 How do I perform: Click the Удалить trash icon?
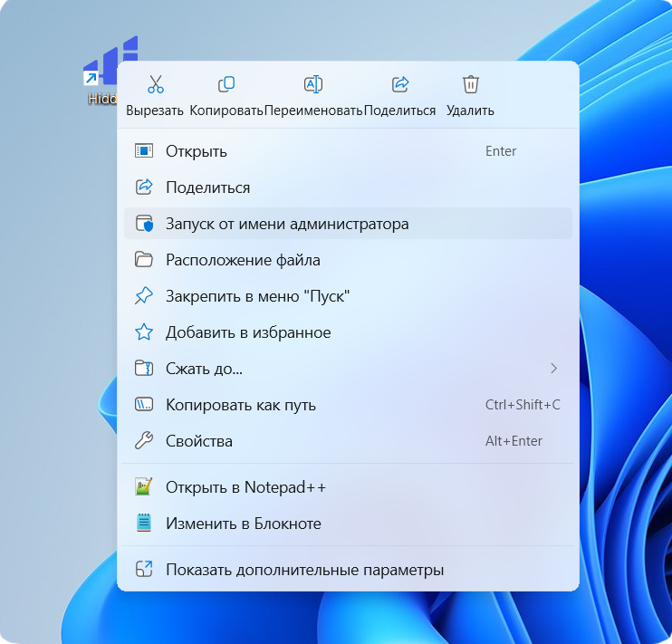click(470, 85)
